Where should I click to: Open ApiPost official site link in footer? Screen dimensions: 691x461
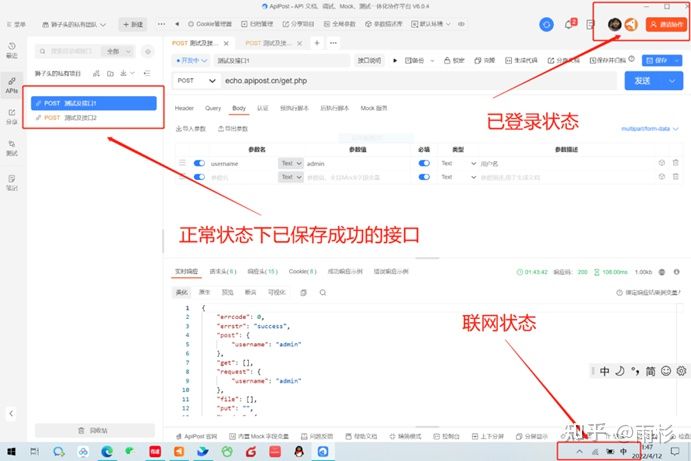[197, 436]
